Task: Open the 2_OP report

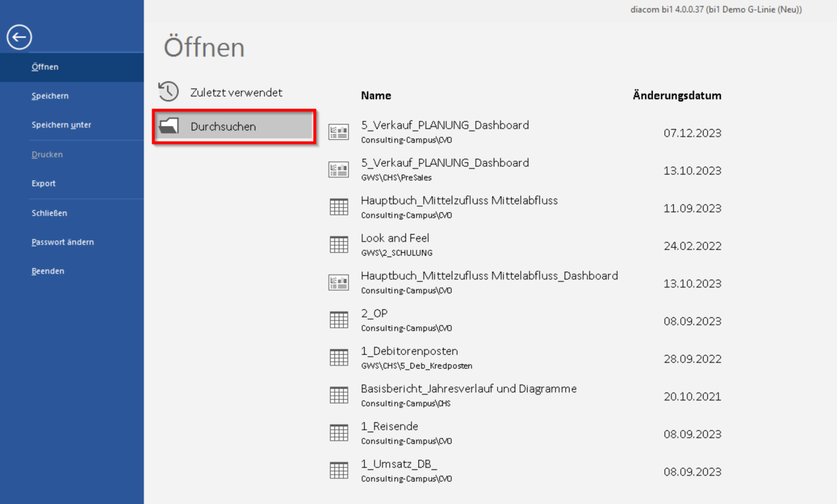Action: pos(525,320)
